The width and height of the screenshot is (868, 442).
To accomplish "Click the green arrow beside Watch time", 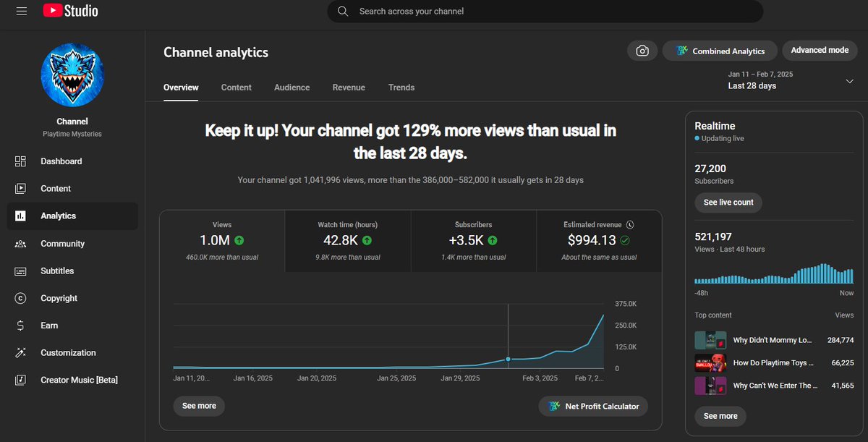I will pos(367,240).
